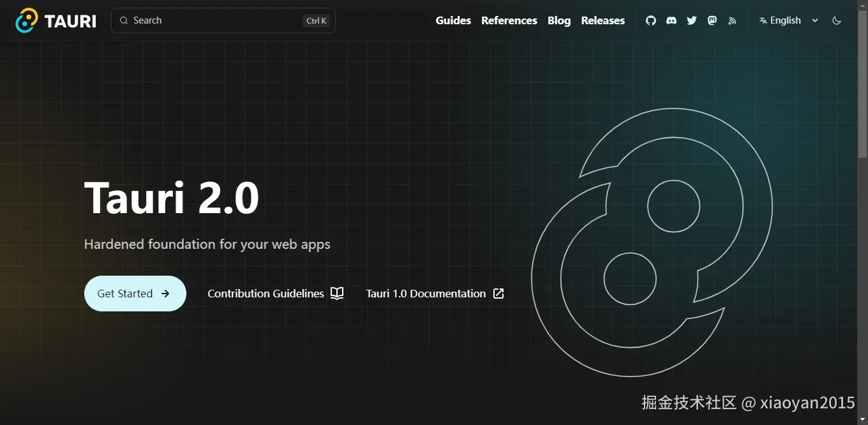This screenshot has width=868, height=425.
Task: Open the Twitter icon link
Action: point(692,20)
